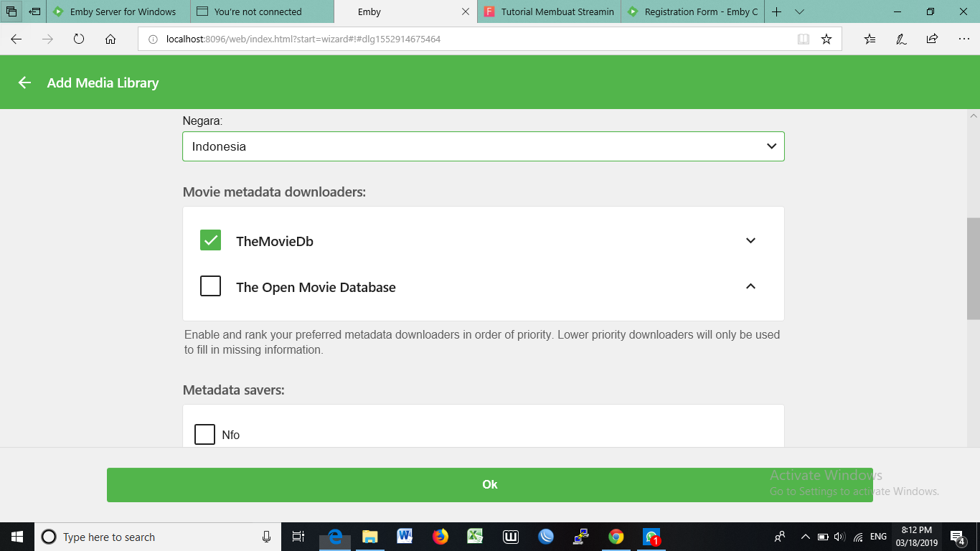
Task: Open Excel from taskbar
Action: [475, 537]
